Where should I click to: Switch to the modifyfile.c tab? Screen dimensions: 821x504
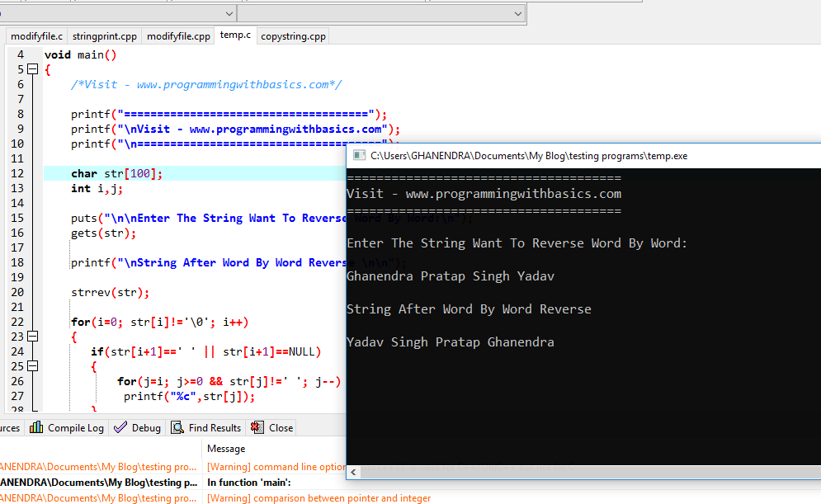tap(35, 36)
